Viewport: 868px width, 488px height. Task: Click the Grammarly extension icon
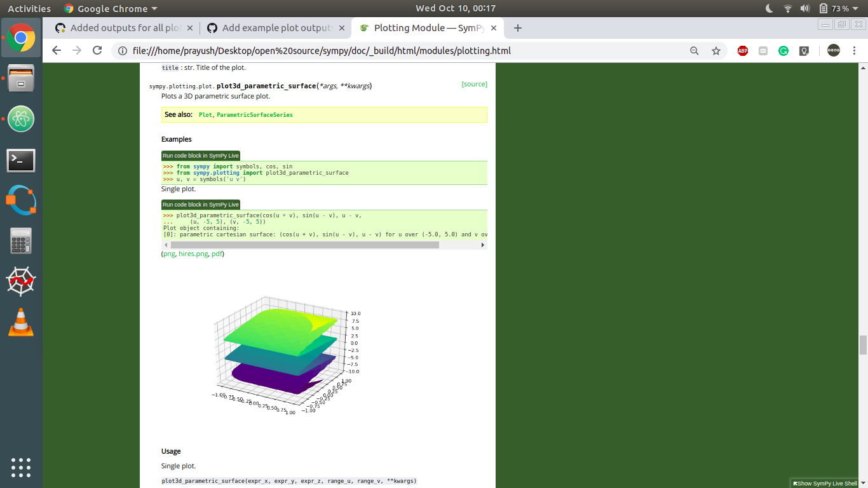point(783,51)
